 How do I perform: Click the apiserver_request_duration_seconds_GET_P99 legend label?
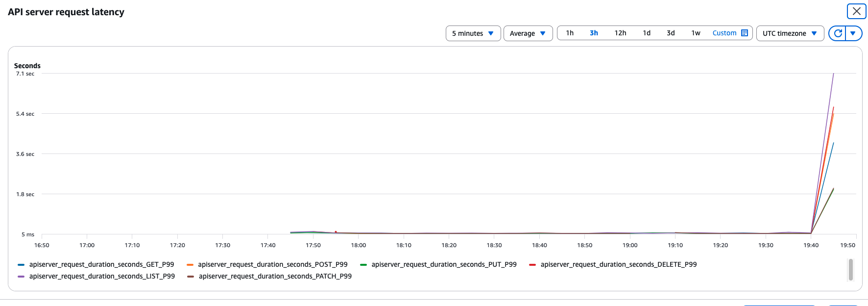102,264
